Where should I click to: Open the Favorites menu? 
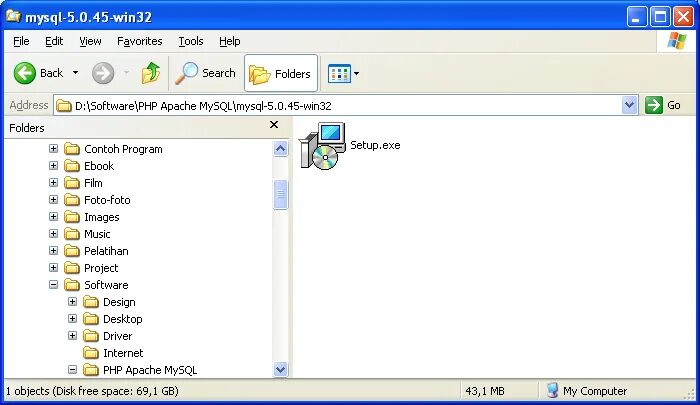click(x=140, y=41)
